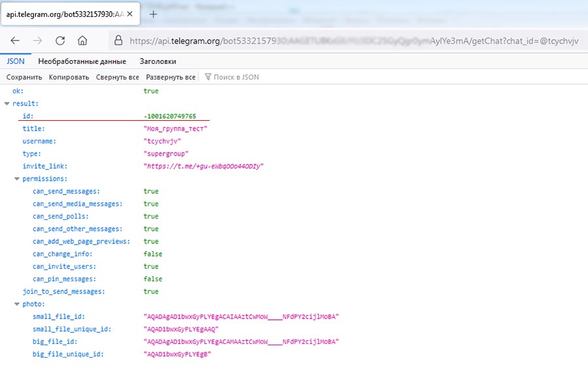The height and width of the screenshot is (374, 588).
Task: Open the Необработанные данные tab
Action: 82,61
